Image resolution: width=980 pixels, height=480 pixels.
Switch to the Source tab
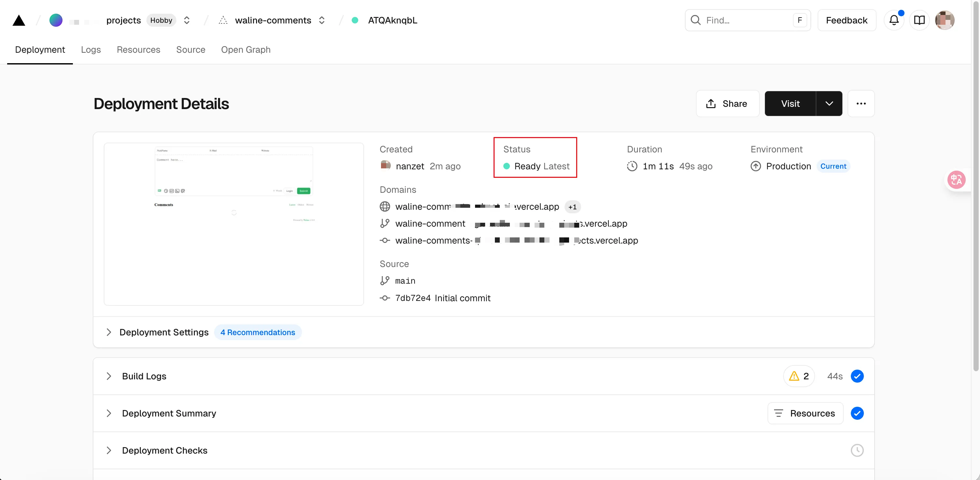pos(191,50)
